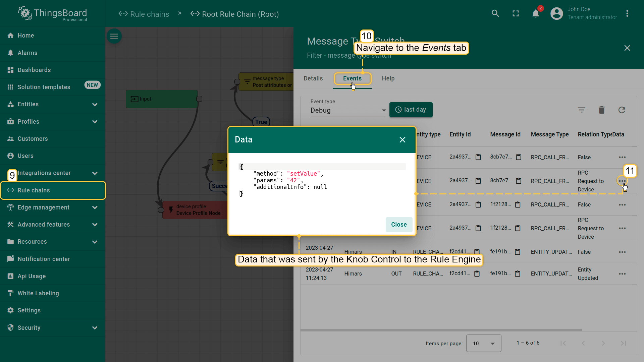Click the events filter icon
644x362 pixels.
click(x=581, y=110)
